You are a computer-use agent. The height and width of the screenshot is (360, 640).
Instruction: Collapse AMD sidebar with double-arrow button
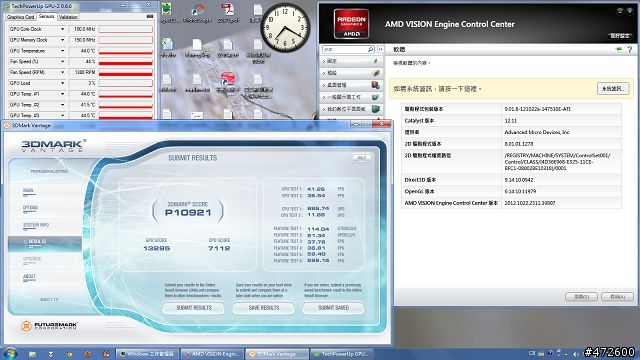click(x=380, y=49)
